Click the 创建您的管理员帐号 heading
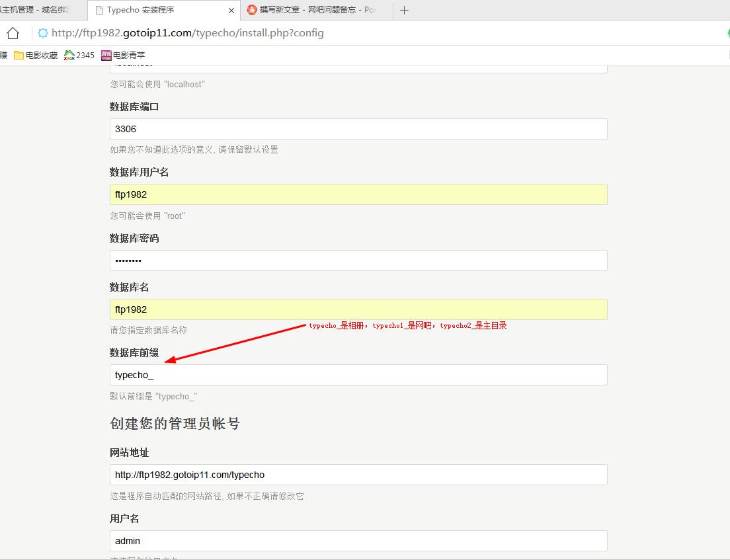 (175, 424)
